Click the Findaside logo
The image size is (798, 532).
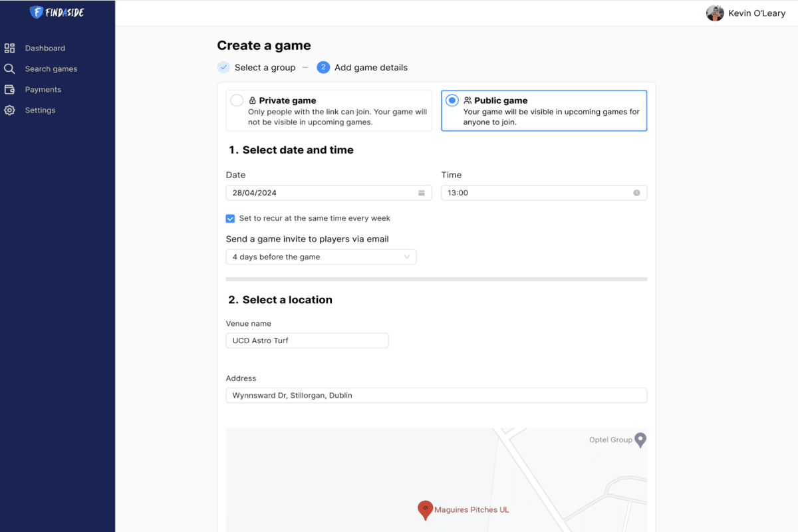click(x=57, y=12)
